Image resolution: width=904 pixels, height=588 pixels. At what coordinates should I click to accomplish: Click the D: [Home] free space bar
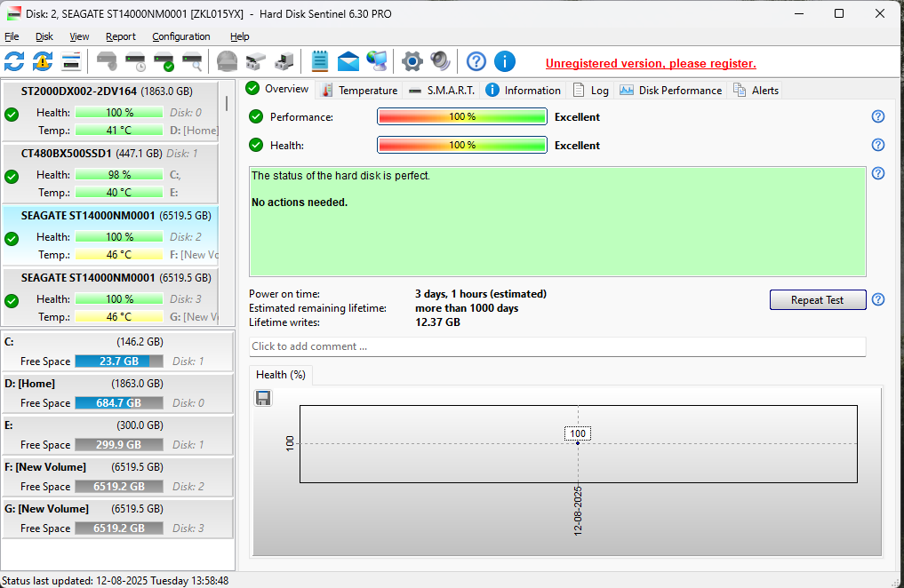point(118,403)
